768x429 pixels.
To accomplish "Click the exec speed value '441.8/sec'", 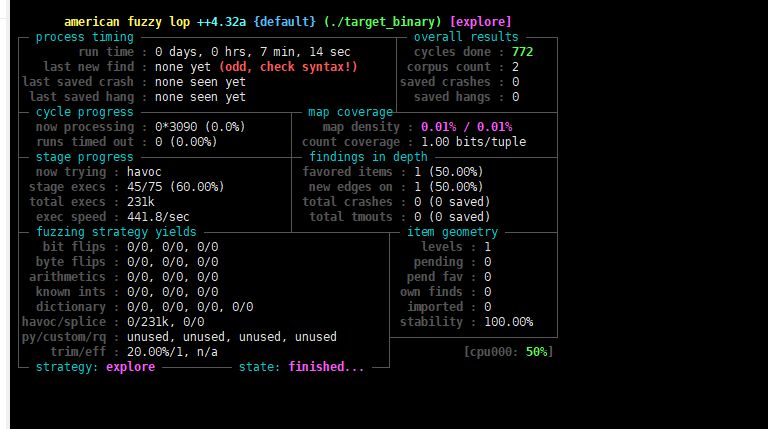I will (x=158, y=217).
